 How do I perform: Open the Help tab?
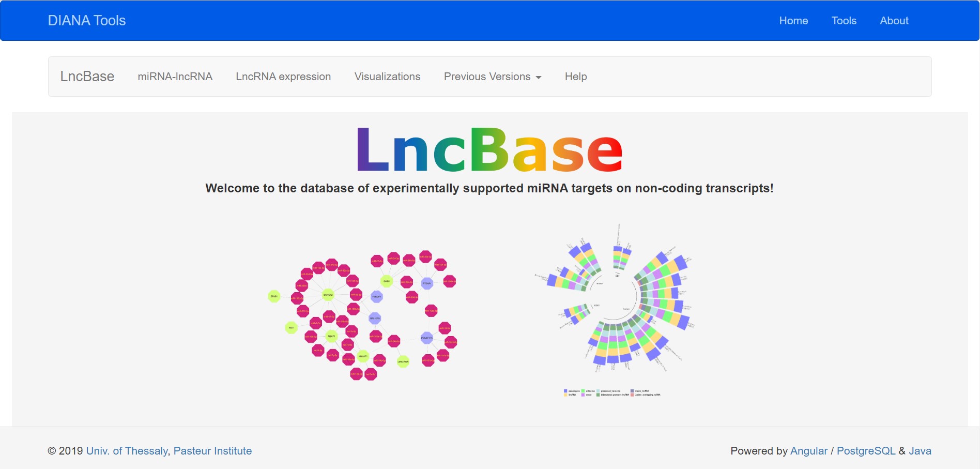point(576,77)
